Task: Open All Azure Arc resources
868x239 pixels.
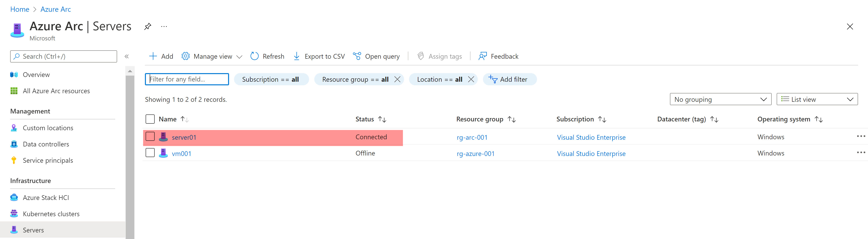Action: [56, 91]
